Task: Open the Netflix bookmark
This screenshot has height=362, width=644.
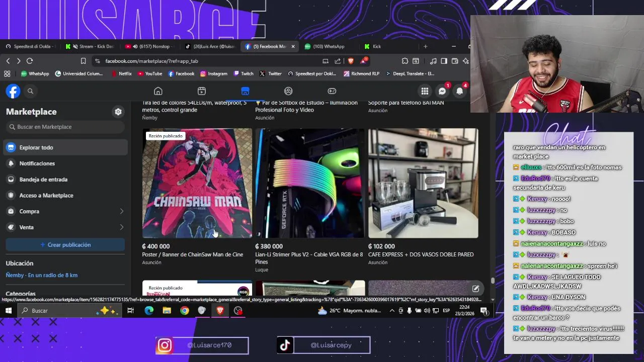Action: pos(121,73)
